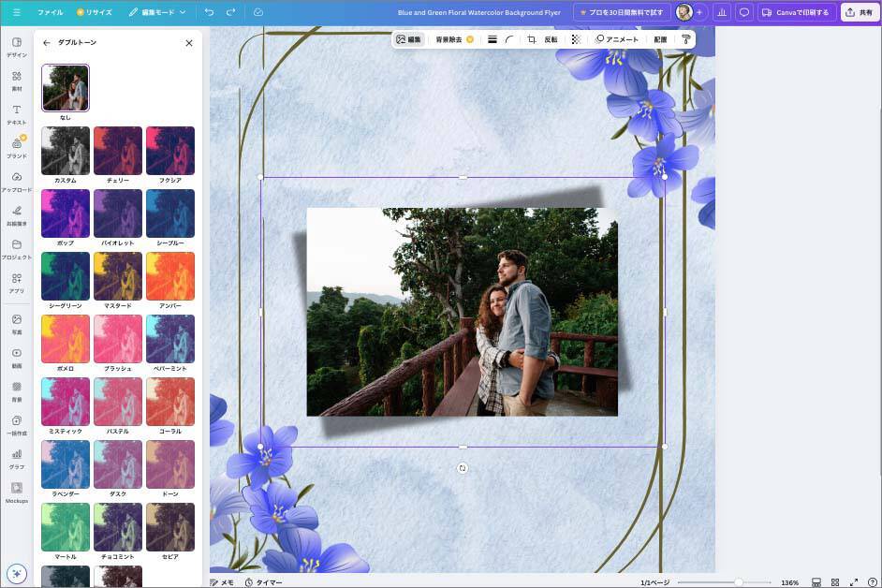Open the ファイル menu
The image size is (882, 588).
pyautogui.click(x=51, y=12)
